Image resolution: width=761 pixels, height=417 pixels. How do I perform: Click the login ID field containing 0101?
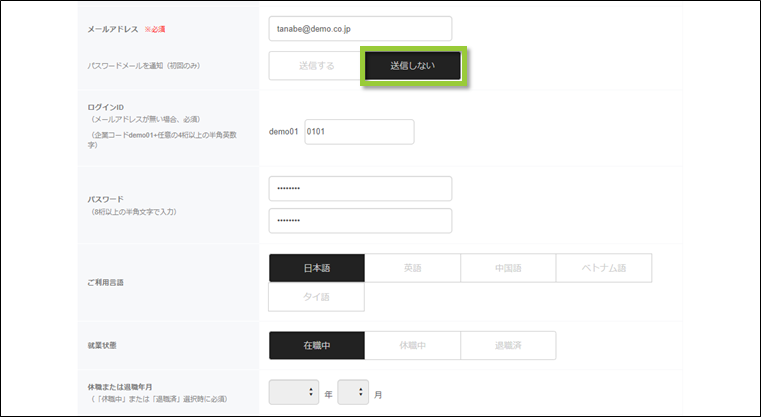click(358, 132)
